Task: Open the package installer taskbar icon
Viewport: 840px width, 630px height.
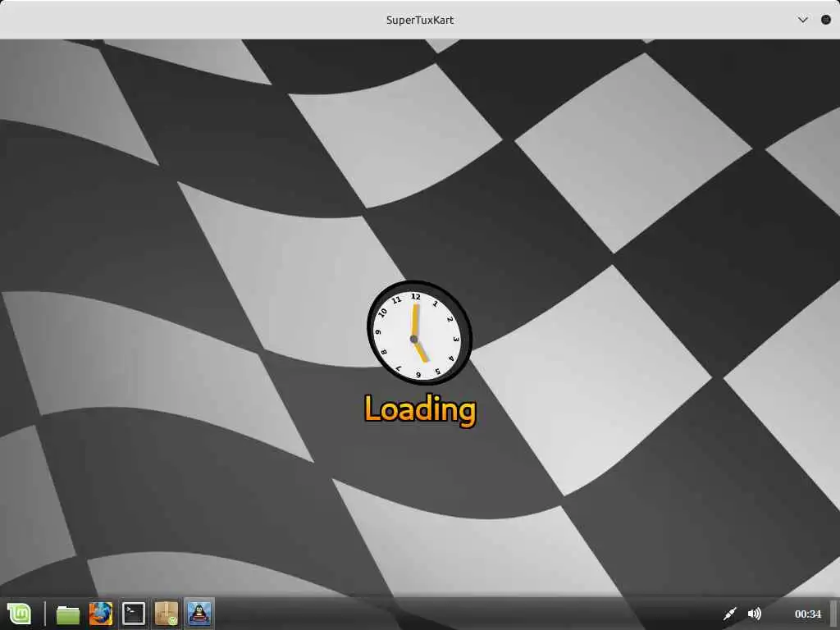Action: tap(166, 614)
